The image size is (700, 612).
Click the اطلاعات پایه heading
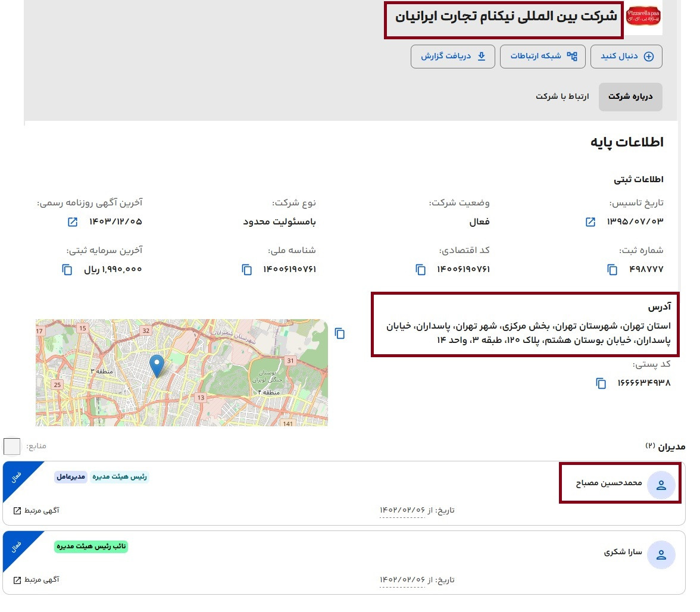click(x=627, y=142)
